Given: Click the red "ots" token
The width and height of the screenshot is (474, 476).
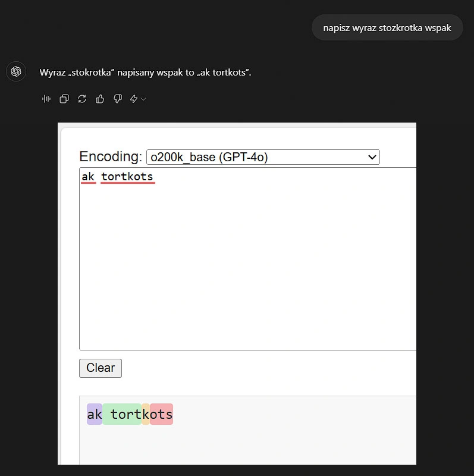Looking at the screenshot, I should pos(161,414).
